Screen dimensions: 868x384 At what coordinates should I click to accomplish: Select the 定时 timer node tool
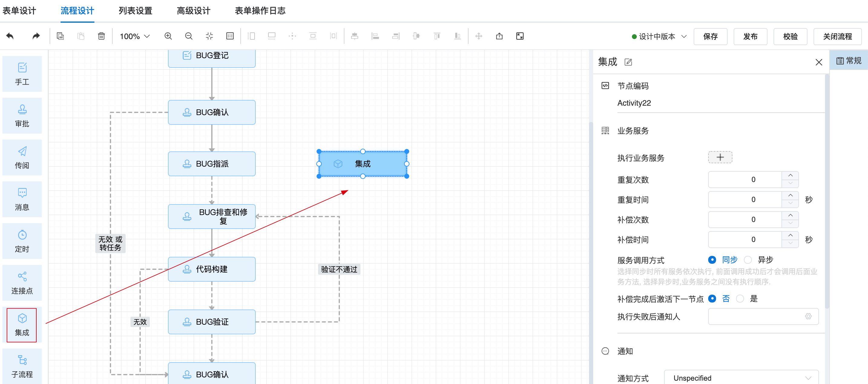[22, 241]
